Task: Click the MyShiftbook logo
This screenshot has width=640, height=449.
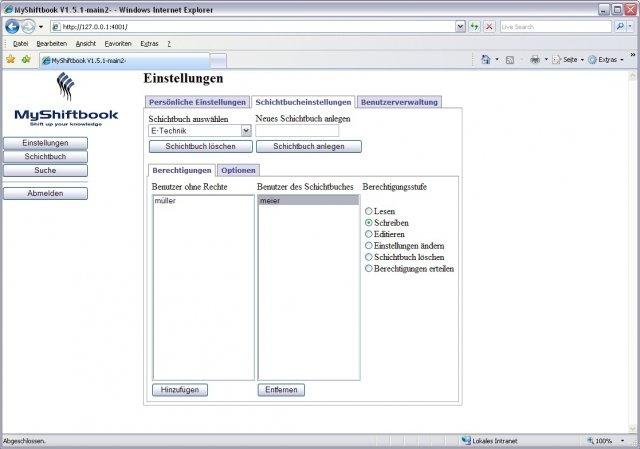Action: (x=66, y=99)
